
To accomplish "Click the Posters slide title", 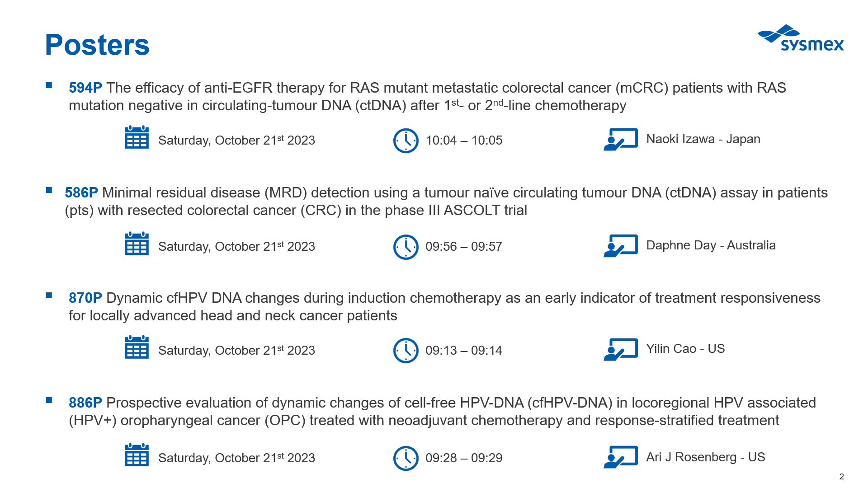I will 97,45.
